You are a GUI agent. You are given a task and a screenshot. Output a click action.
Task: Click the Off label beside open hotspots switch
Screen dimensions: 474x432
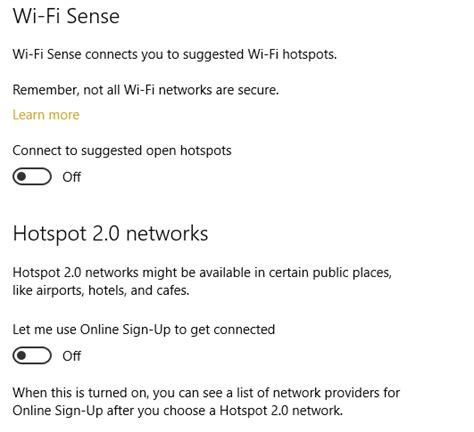click(71, 177)
